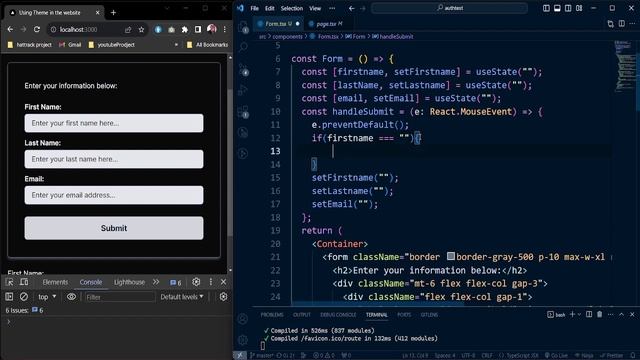This screenshot has height=360, width=640.
Task: Click the Open Changes icon in editor toolbar
Action: pyautogui.click(x=611, y=24)
